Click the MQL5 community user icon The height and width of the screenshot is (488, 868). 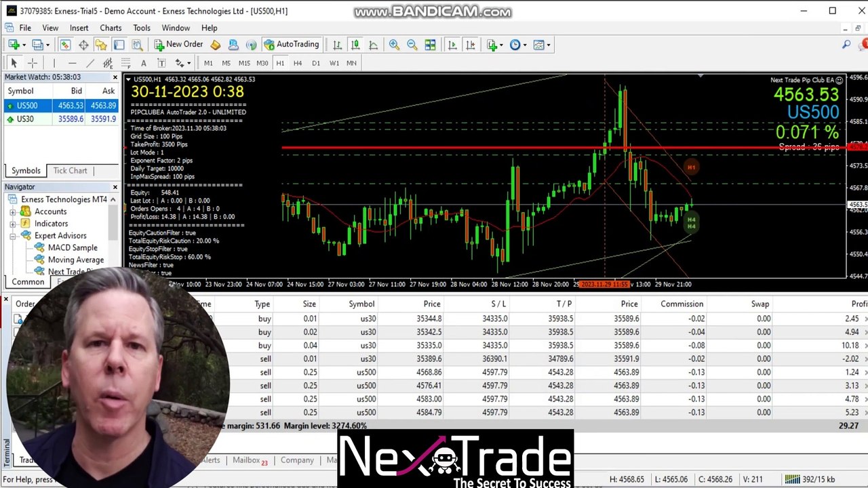click(x=233, y=45)
